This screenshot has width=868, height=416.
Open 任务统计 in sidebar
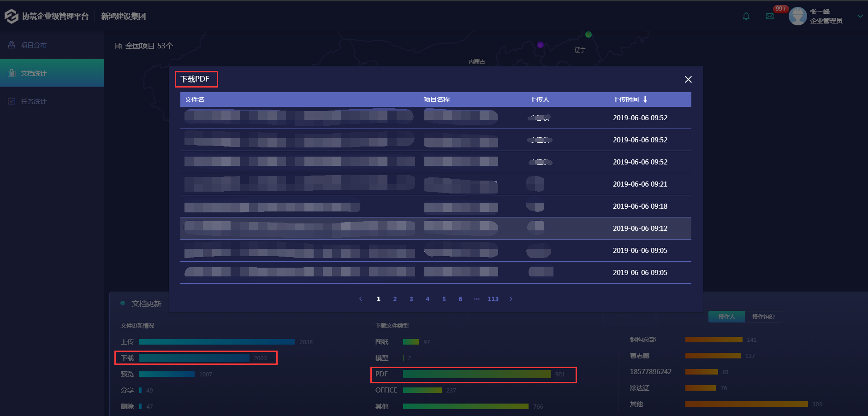34,101
